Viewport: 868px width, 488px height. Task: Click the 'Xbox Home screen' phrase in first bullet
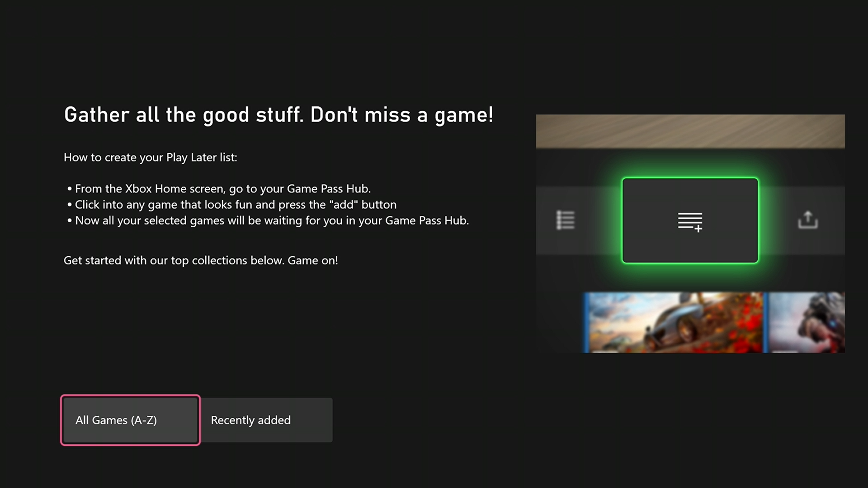click(x=175, y=188)
